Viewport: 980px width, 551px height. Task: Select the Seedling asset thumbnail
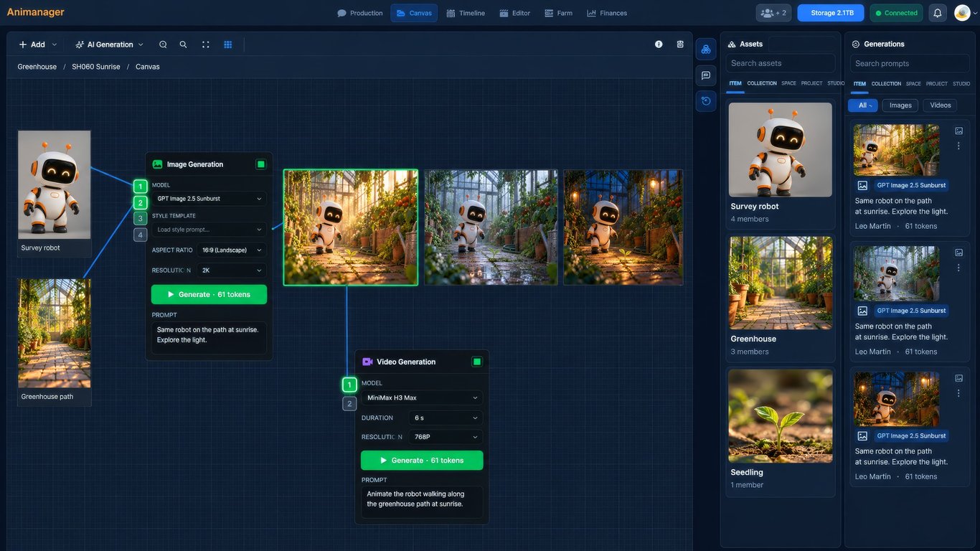tap(781, 416)
